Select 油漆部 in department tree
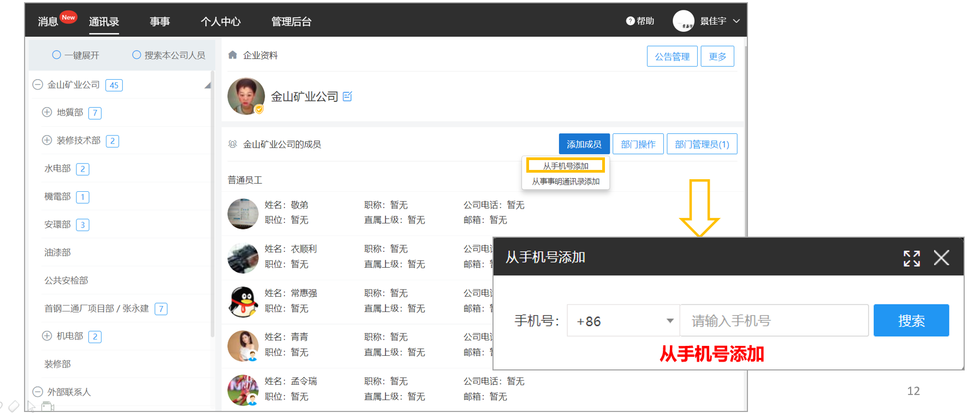The height and width of the screenshot is (418, 980). 57,252
